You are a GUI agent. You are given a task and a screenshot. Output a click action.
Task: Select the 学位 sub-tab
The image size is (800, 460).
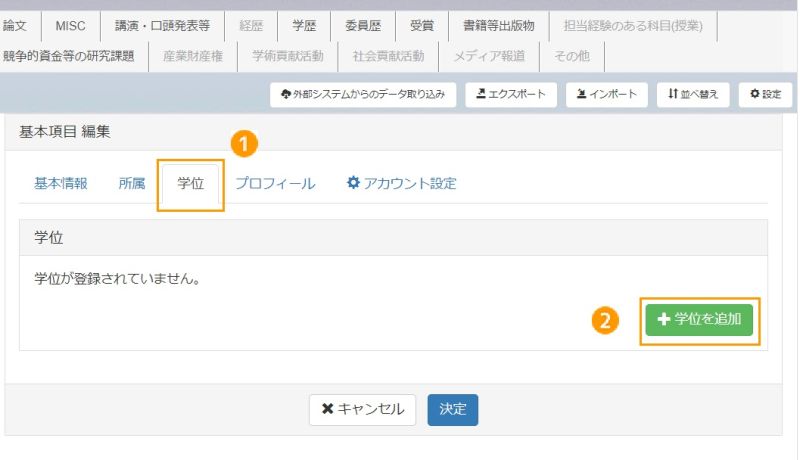click(191, 184)
